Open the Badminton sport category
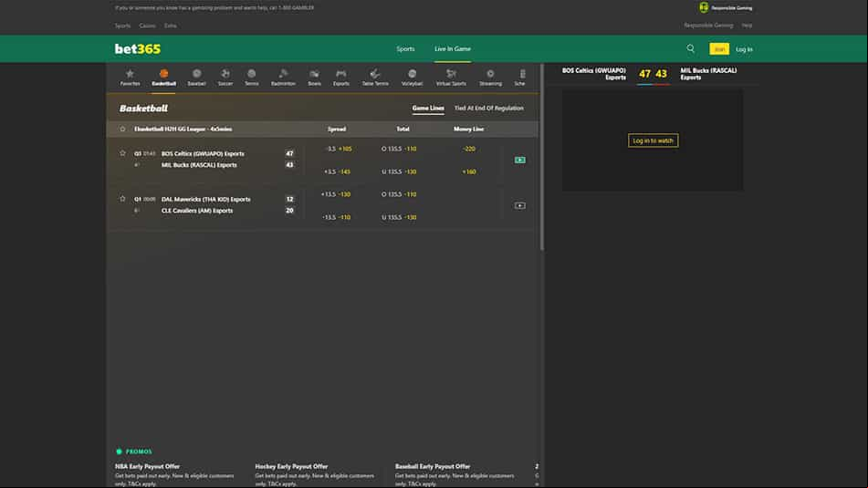The width and height of the screenshot is (868, 488). coord(283,77)
